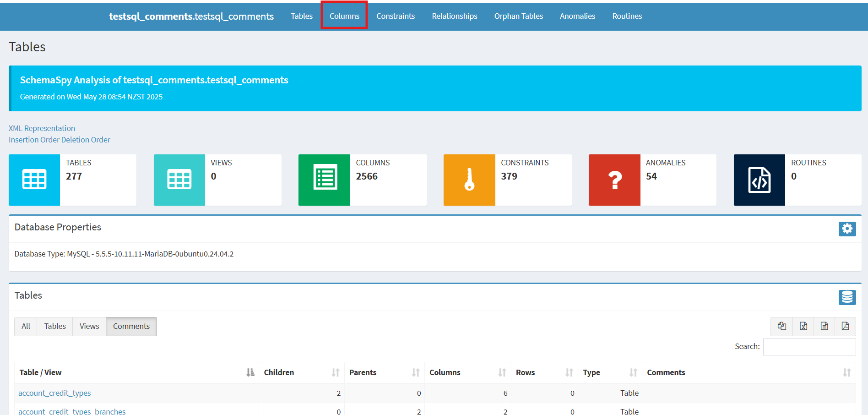
Task: Open the XML Representation link
Action: click(x=42, y=128)
